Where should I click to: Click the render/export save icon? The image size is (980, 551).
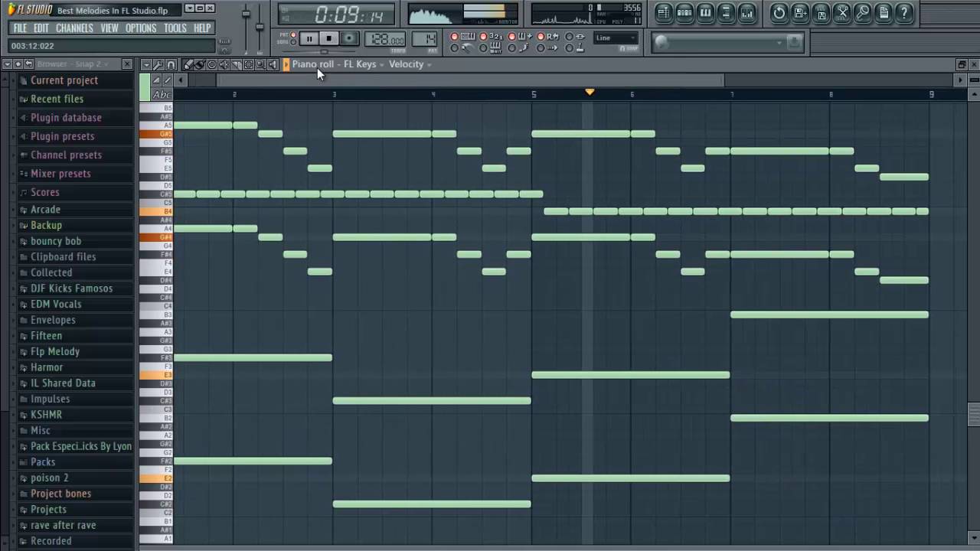tap(821, 12)
